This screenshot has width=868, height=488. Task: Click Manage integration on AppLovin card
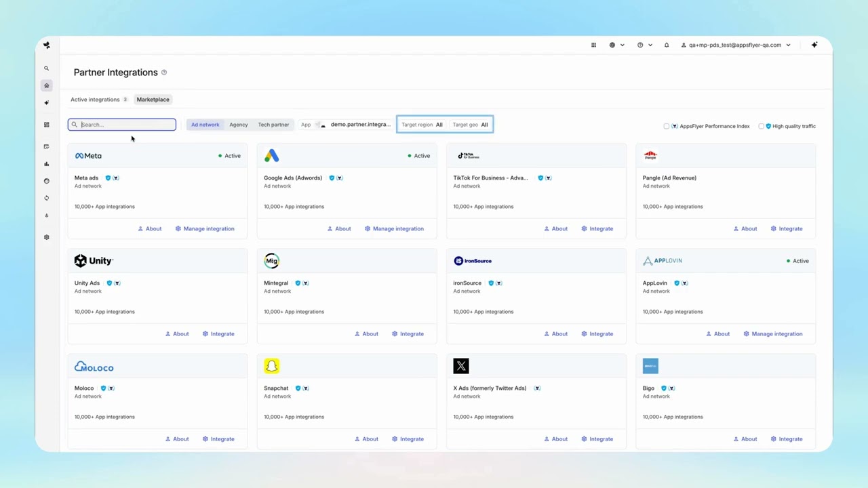click(x=773, y=334)
